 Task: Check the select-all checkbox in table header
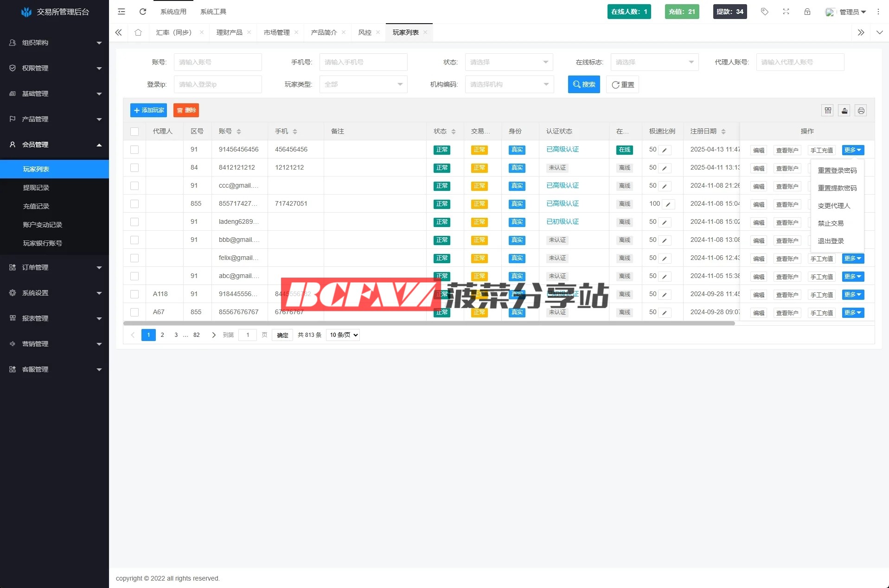pyautogui.click(x=134, y=132)
